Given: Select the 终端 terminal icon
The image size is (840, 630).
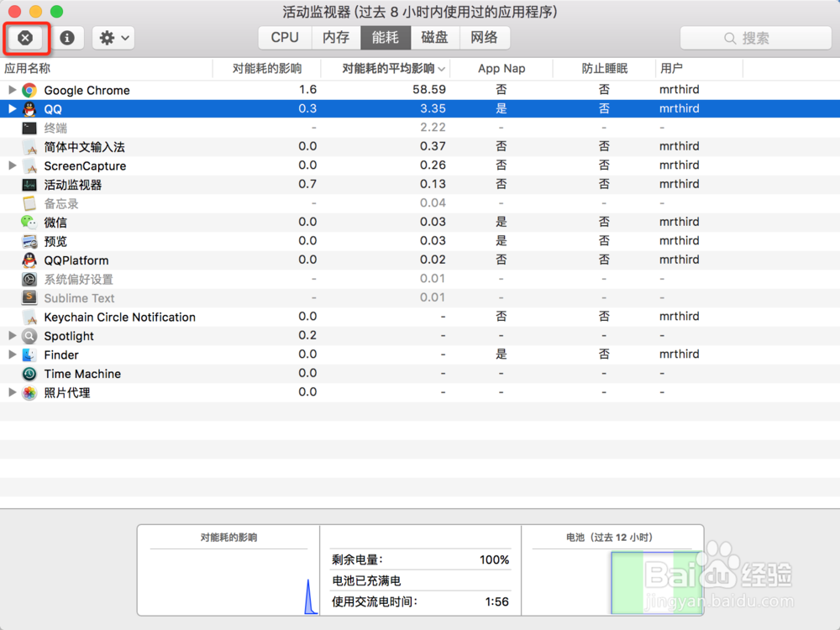Looking at the screenshot, I should (x=29, y=128).
